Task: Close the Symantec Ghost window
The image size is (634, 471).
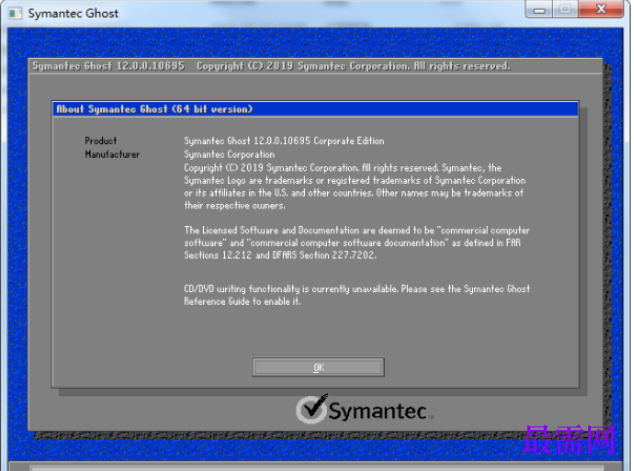Action: [601, 9]
